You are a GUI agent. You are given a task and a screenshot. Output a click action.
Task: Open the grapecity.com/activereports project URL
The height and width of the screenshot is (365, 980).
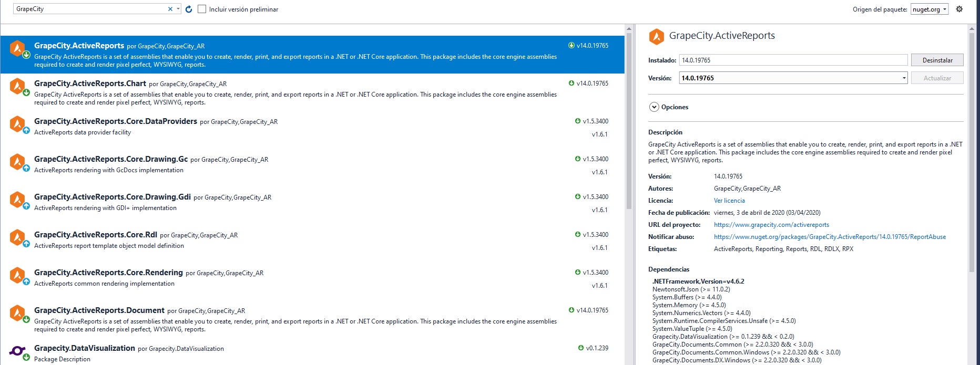771,225
